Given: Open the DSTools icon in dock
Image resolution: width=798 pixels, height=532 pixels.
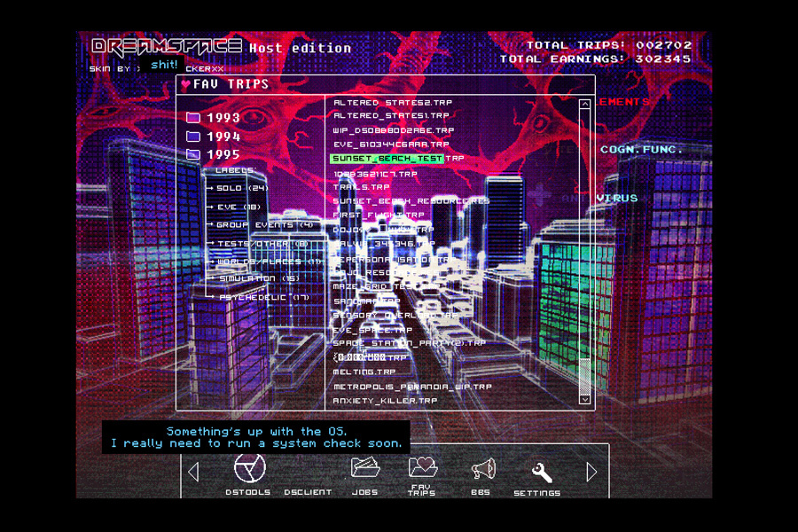Looking at the screenshot, I should [249, 468].
